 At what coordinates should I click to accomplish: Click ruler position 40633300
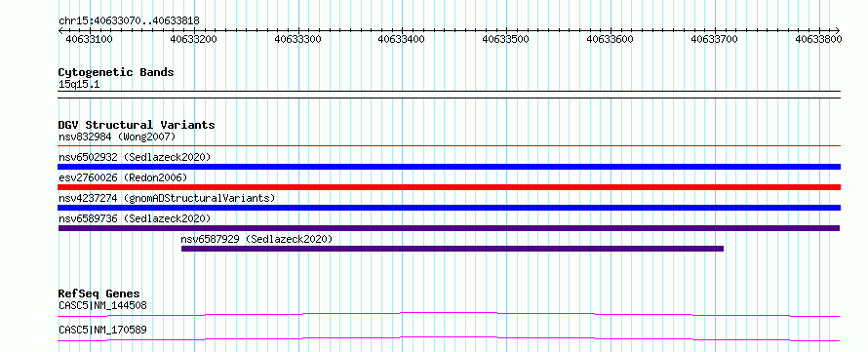[x=297, y=39]
